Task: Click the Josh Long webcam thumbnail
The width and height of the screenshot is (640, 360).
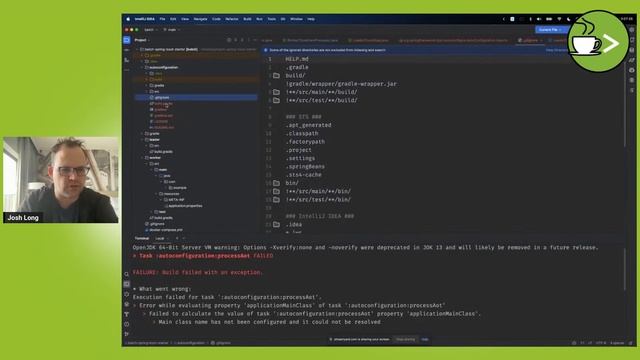Action: (61, 180)
